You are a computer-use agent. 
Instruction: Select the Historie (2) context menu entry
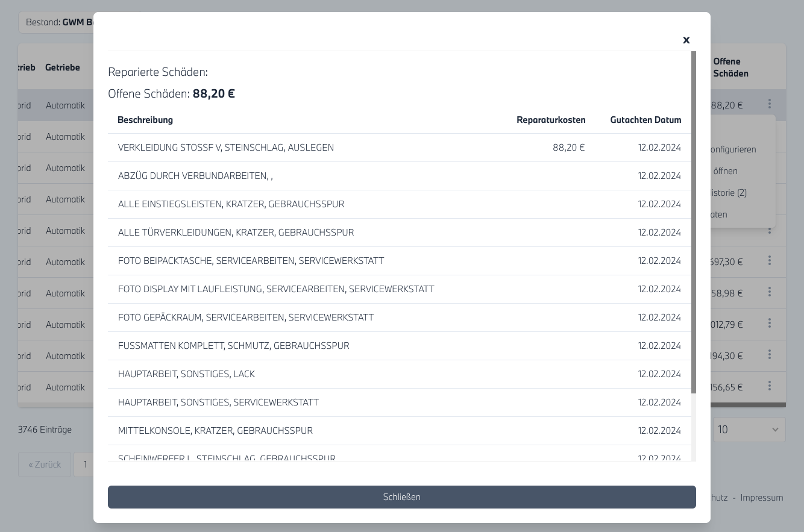tap(729, 193)
